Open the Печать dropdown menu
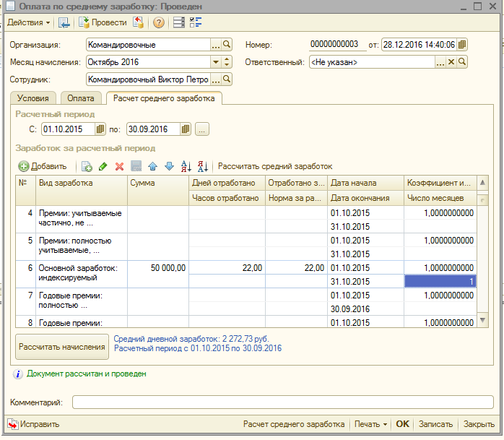 (x=371, y=425)
